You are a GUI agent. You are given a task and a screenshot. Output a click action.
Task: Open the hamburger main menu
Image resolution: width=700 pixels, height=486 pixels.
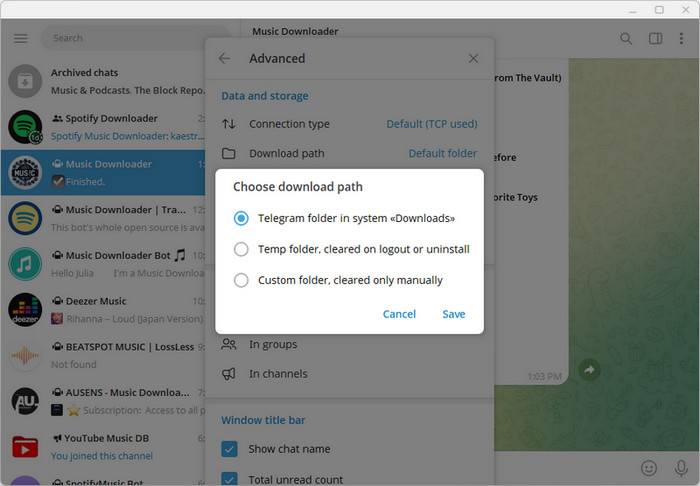pos(21,38)
